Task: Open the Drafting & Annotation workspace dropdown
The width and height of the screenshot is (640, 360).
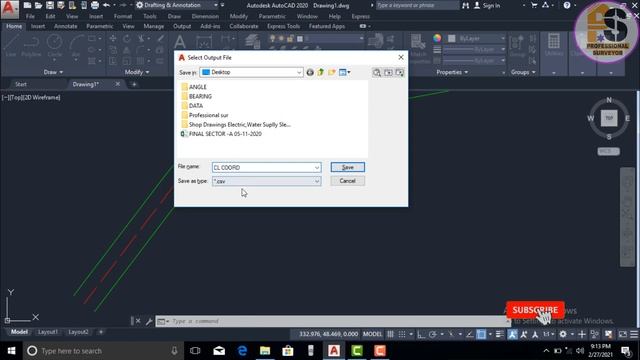Action: pos(177,5)
